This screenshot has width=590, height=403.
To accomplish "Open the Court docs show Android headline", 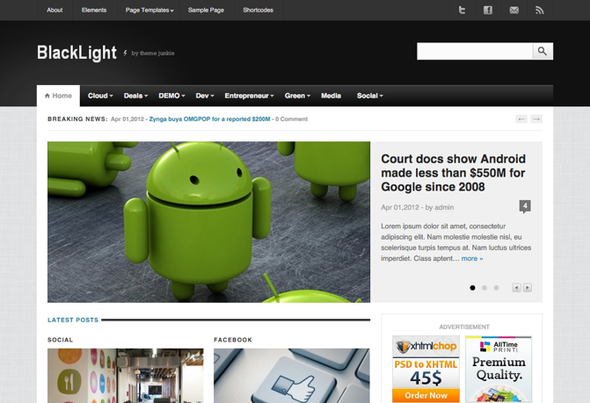I will point(453,173).
